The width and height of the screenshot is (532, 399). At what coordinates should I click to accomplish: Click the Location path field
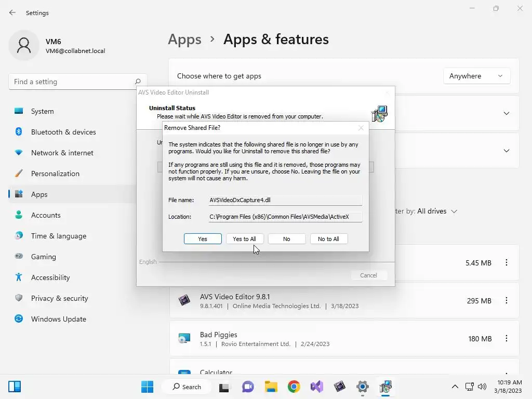coord(285,217)
